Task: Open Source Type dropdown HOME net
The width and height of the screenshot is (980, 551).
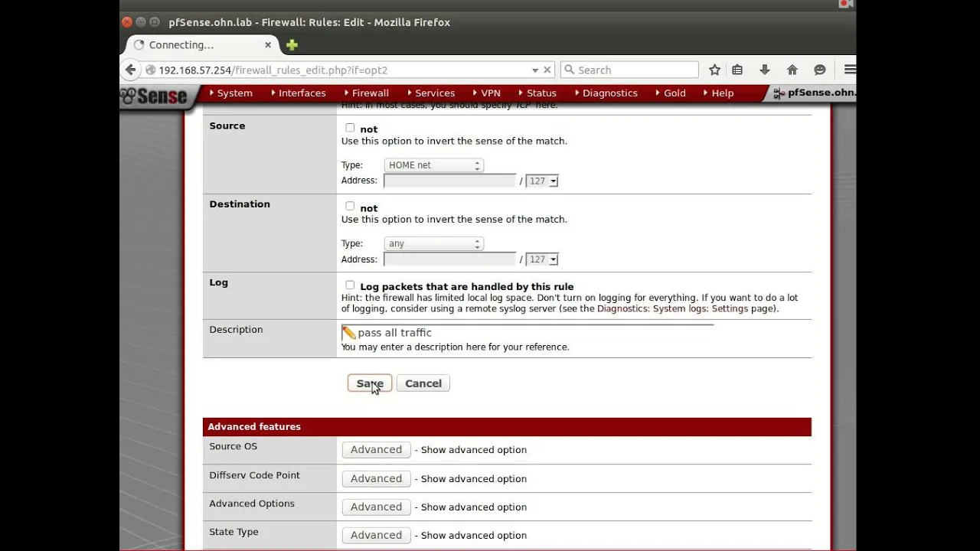Action: pos(434,165)
